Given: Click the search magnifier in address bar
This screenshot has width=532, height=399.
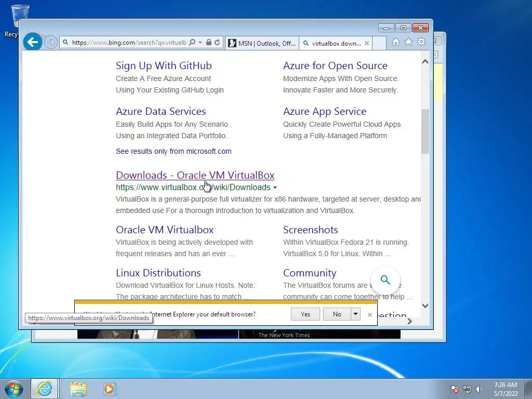Looking at the screenshot, I should [x=192, y=43].
